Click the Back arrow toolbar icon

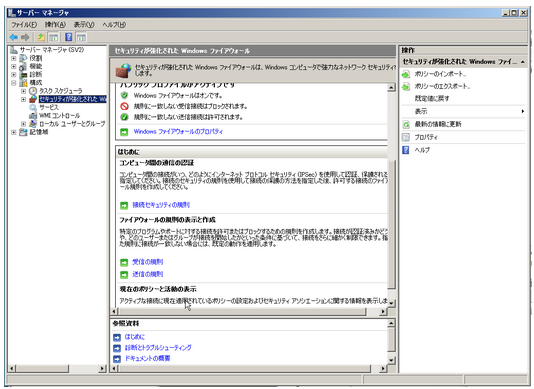[x=14, y=37]
